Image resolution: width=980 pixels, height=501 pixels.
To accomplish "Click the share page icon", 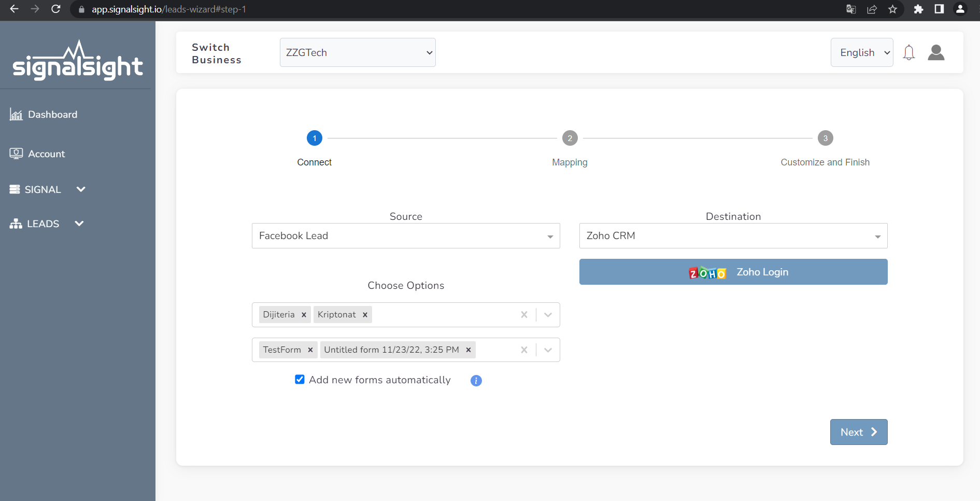I will point(872,9).
